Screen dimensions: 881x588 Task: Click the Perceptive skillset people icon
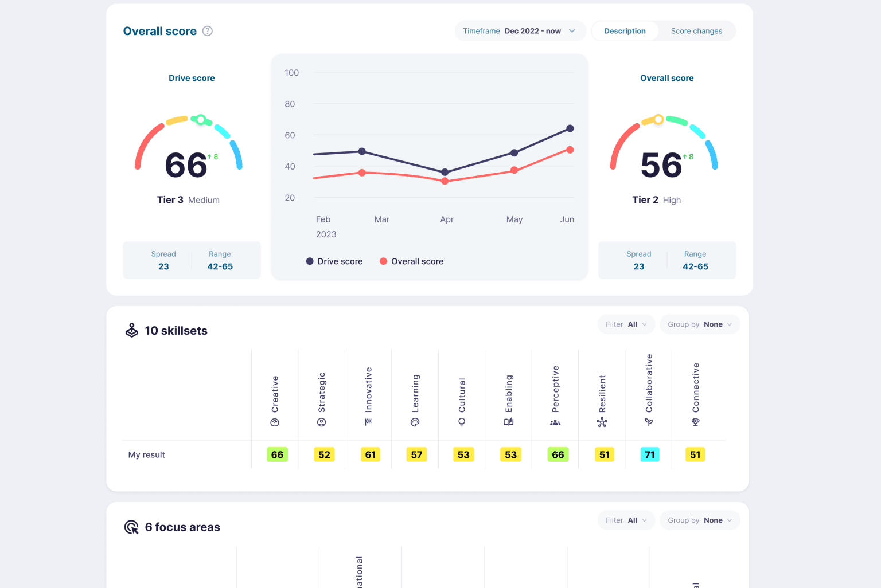pyautogui.click(x=555, y=422)
